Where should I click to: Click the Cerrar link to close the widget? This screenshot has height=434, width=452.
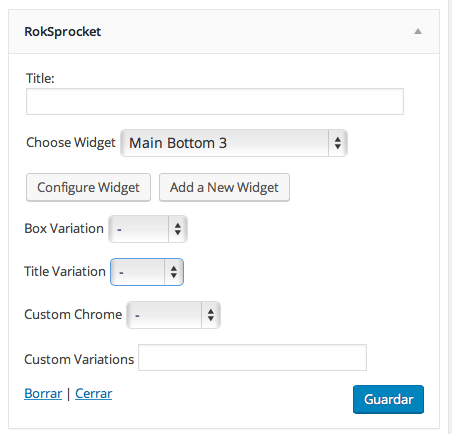pyautogui.click(x=94, y=394)
